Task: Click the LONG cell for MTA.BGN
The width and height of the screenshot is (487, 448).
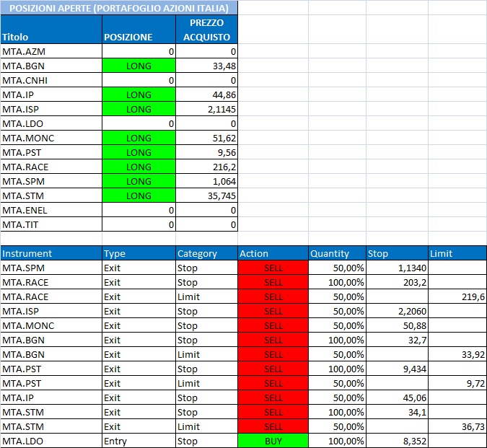Action: [x=139, y=66]
